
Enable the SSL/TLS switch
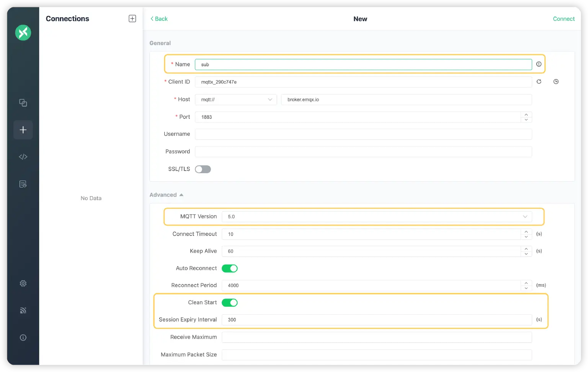tap(203, 169)
